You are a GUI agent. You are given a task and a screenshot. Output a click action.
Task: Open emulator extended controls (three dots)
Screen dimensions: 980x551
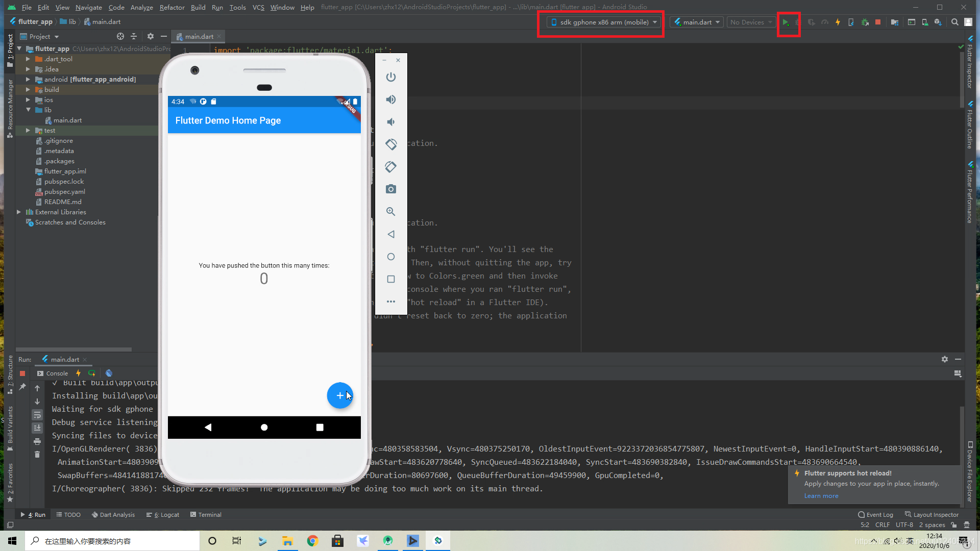coord(391,302)
